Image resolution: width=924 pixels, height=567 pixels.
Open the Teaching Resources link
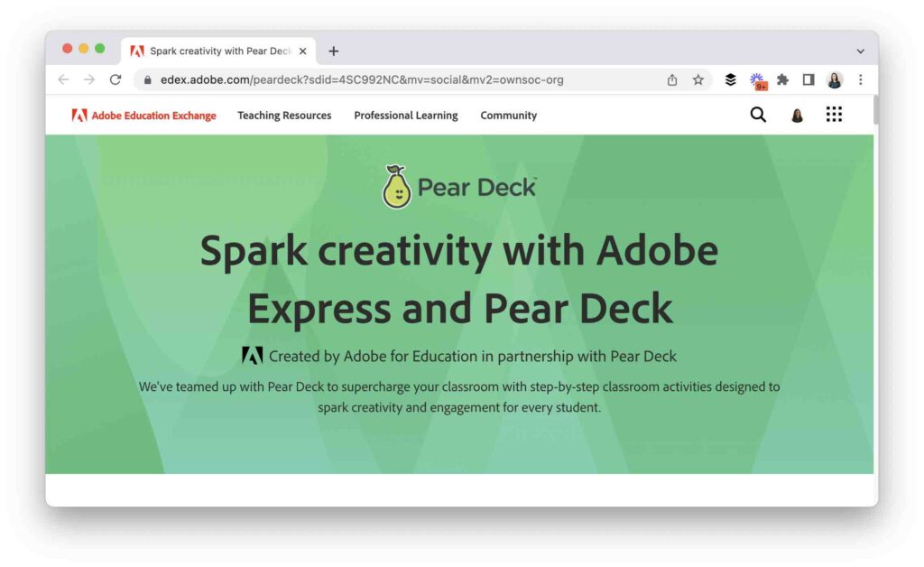click(284, 116)
